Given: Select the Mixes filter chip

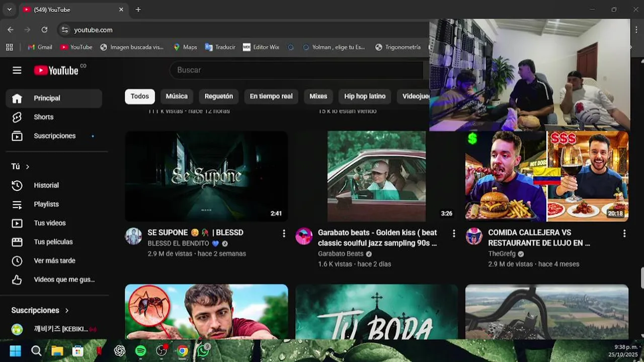Looking at the screenshot, I should coord(318,96).
